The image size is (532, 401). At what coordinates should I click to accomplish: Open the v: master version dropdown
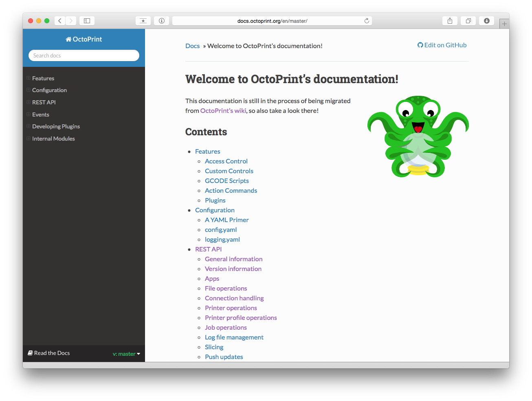point(126,354)
